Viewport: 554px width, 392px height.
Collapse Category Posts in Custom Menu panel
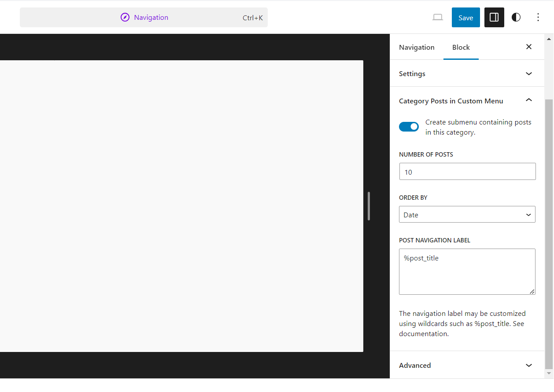[467, 101]
